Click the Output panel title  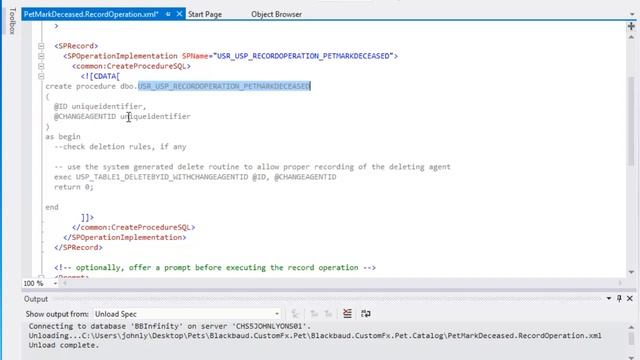[x=36, y=299]
